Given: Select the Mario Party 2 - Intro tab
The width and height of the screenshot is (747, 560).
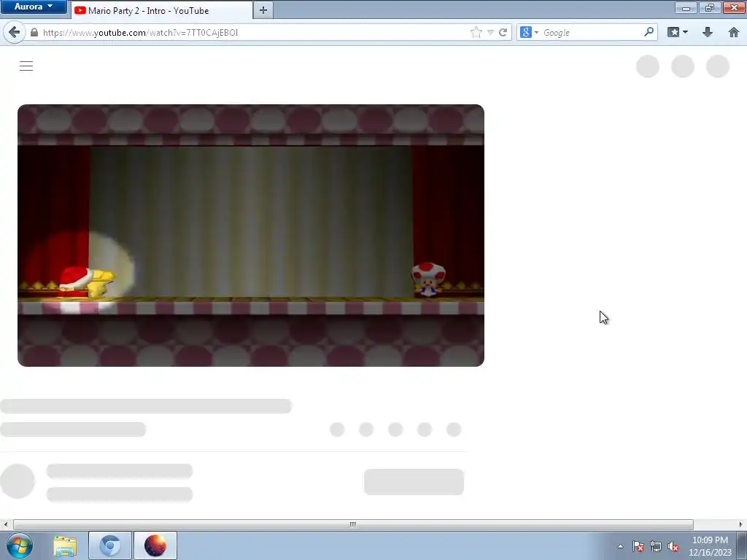Looking at the screenshot, I should point(162,10).
